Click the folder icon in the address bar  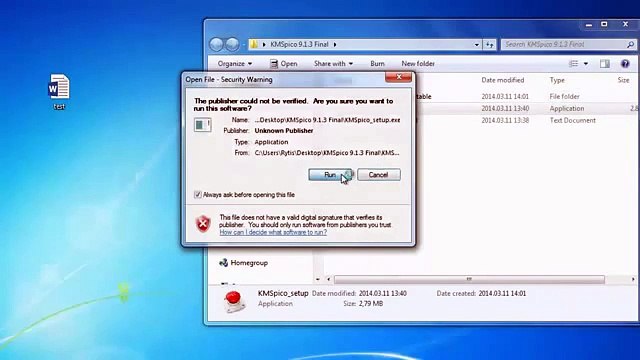pyautogui.click(x=254, y=44)
